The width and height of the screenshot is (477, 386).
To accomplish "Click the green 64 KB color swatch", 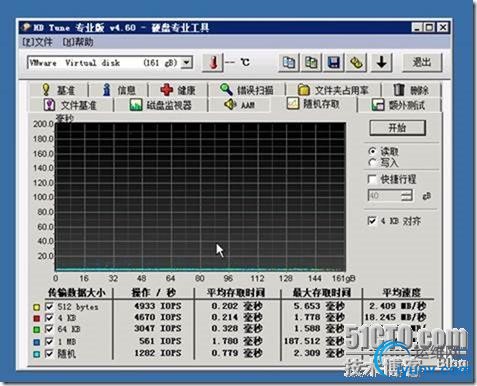I will coord(36,330).
